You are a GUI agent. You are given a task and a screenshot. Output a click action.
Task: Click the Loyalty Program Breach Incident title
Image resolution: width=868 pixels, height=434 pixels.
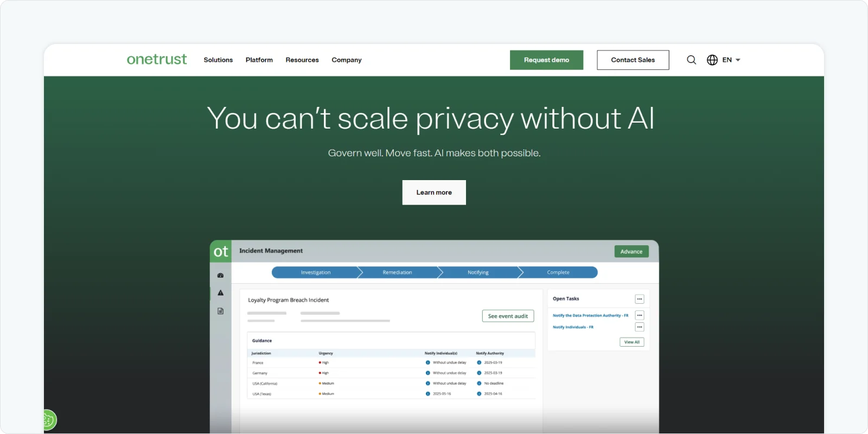point(288,300)
